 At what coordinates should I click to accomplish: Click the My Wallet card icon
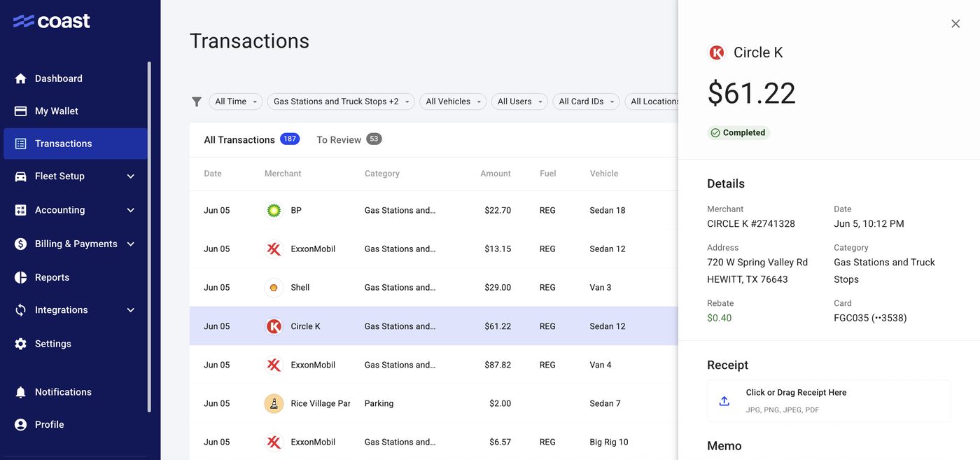[21, 111]
